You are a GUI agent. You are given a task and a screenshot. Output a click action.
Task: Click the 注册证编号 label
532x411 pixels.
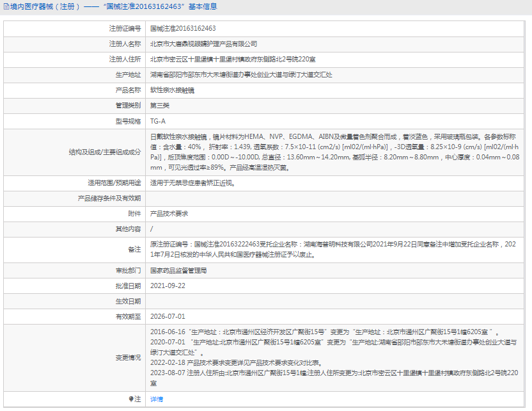click(x=125, y=29)
